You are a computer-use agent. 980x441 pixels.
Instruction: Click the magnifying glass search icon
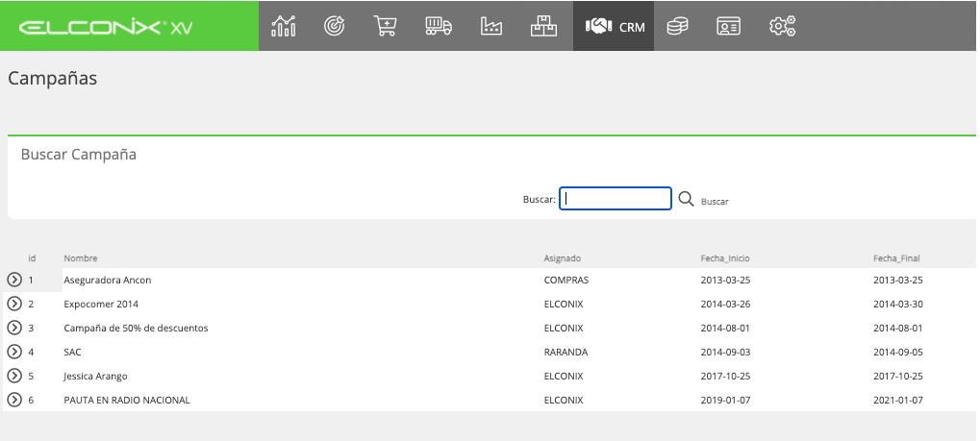[687, 199]
